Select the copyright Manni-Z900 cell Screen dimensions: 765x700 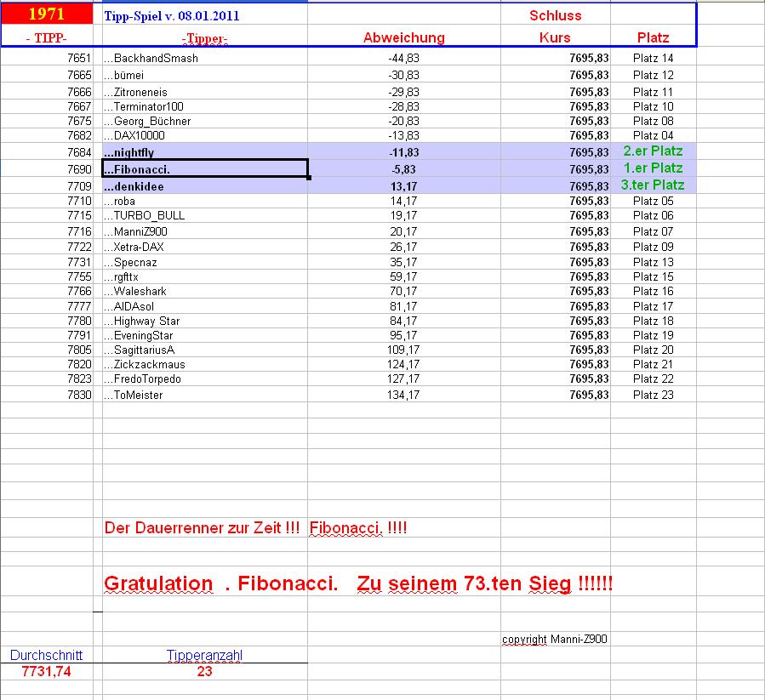tap(555, 639)
